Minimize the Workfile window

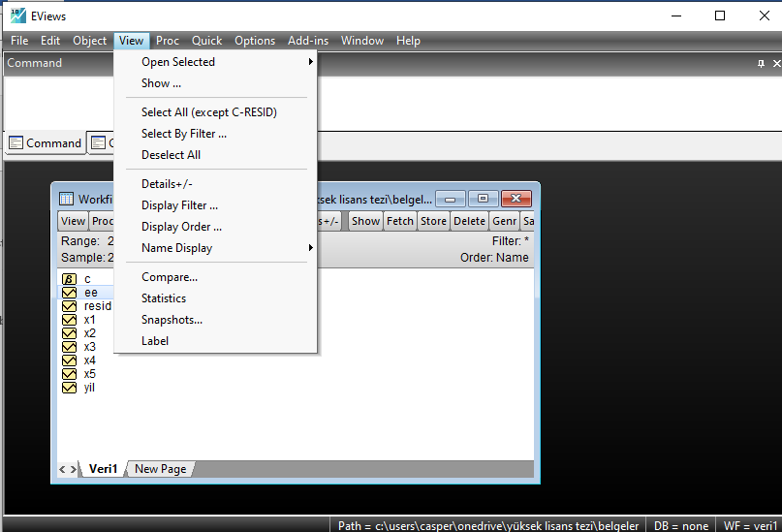[x=451, y=199]
